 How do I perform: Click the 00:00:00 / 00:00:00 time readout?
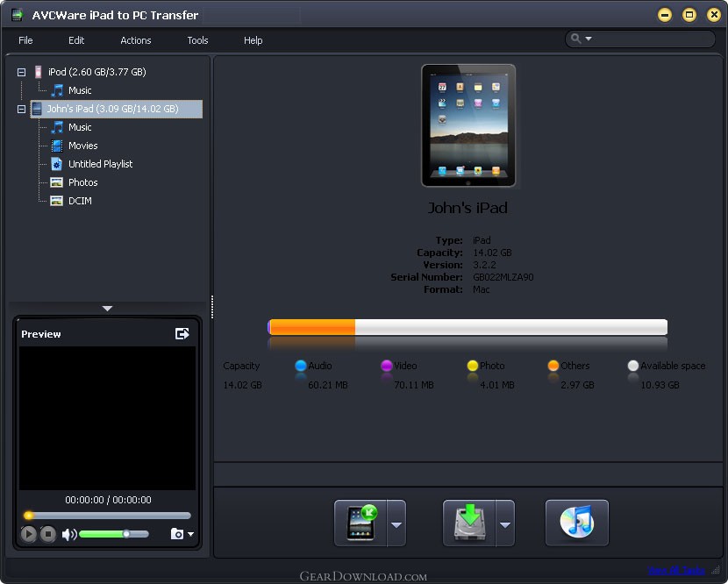[108, 500]
